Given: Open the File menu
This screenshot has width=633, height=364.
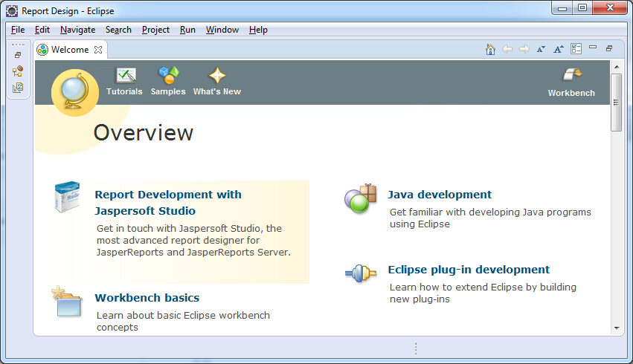Looking at the screenshot, I should click(x=18, y=30).
